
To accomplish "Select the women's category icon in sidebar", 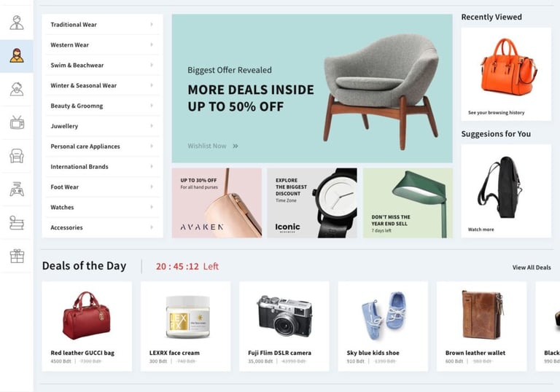I will 17,55.
